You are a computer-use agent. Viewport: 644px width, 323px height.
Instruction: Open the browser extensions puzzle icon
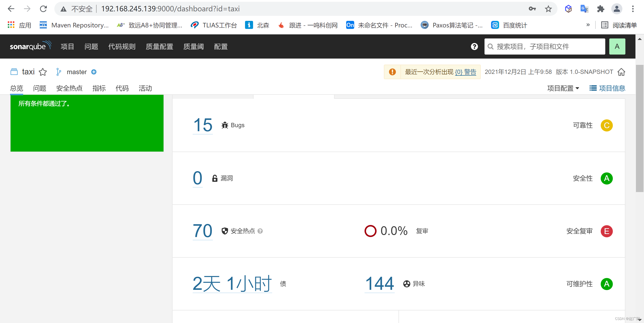(600, 9)
